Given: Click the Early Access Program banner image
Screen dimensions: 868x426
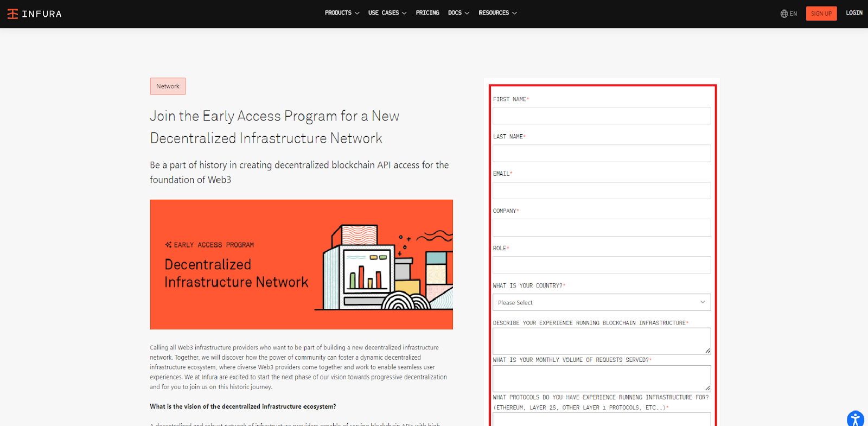Looking at the screenshot, I should click(x=302, y=264).
